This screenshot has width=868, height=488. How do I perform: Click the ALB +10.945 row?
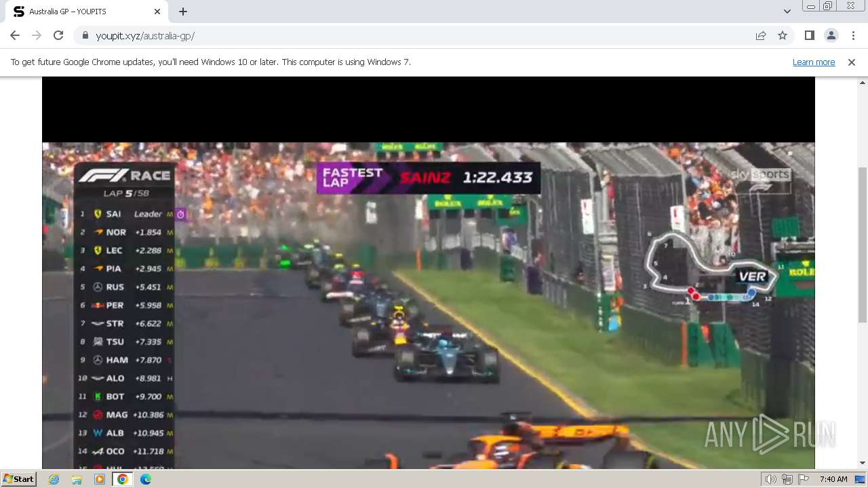click(125, 432)
